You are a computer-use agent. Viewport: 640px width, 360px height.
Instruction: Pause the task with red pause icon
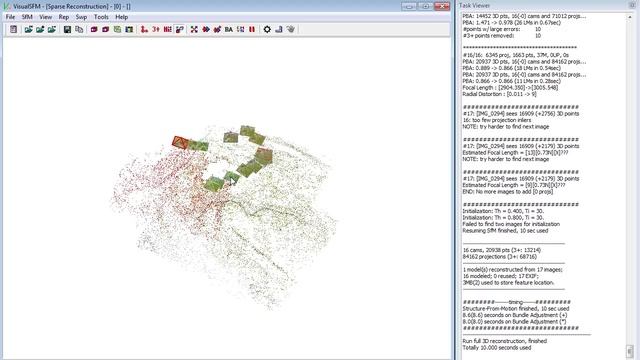(x=252, y=29)
